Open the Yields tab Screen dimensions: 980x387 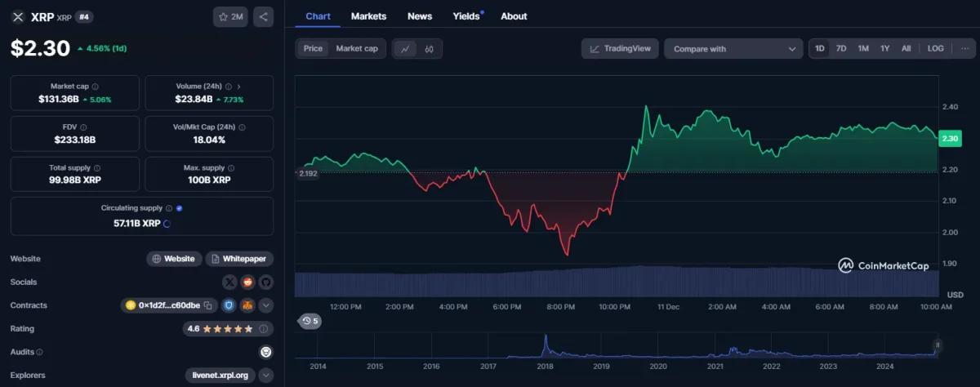point(466,16)
